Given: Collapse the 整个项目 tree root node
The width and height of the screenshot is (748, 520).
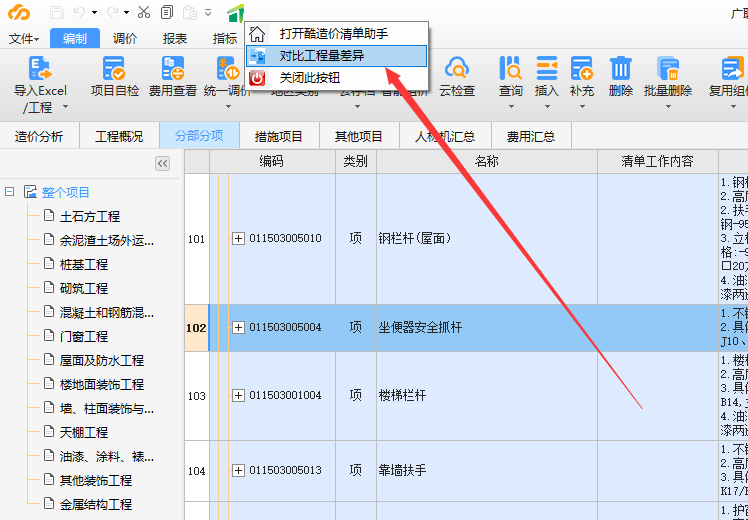Looking at the screenshot, I should [x=9, y=192].
